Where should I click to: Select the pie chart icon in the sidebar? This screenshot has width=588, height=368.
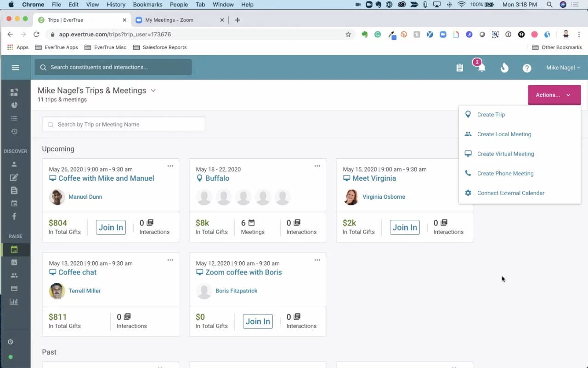[15, 105]
